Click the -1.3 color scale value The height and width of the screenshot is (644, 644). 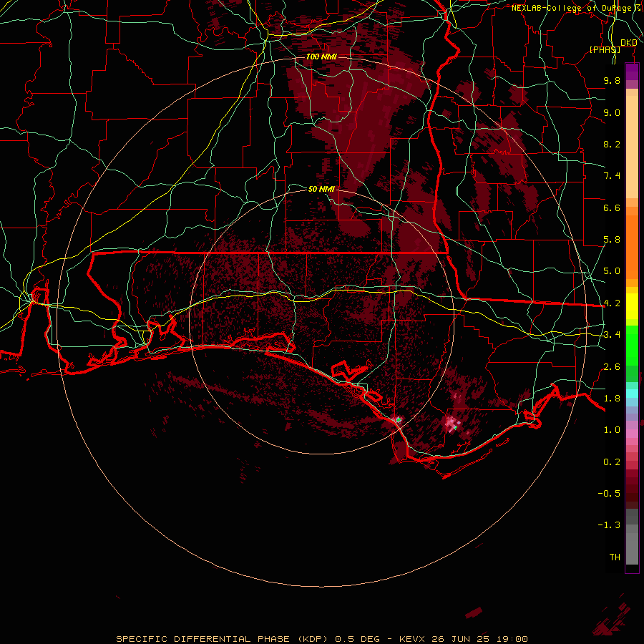[609, 525]
